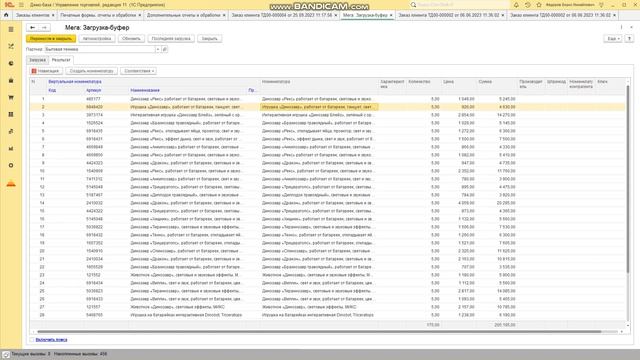Open the service settings dropdown beside user name
The width and height of the screenshot is (640, 360).
click(x=601, y=5)
